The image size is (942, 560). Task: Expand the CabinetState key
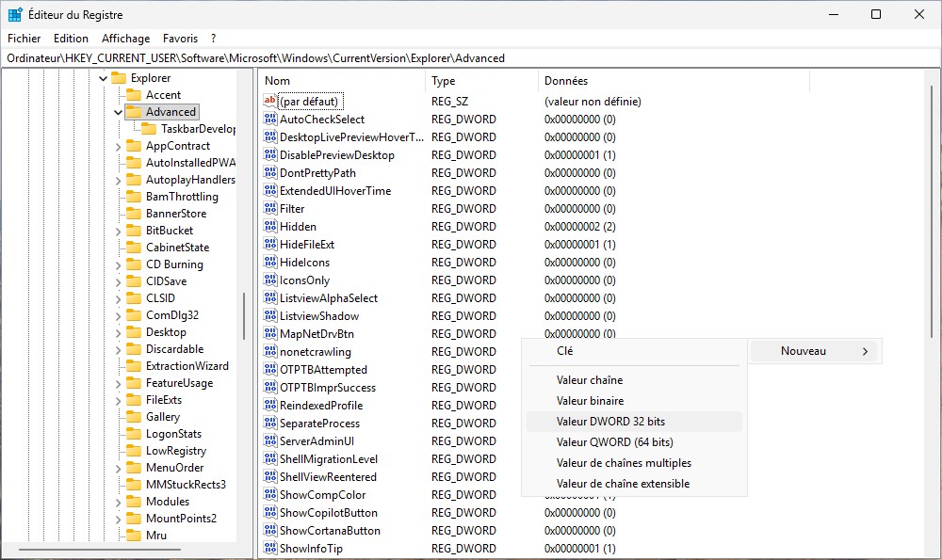118,248
